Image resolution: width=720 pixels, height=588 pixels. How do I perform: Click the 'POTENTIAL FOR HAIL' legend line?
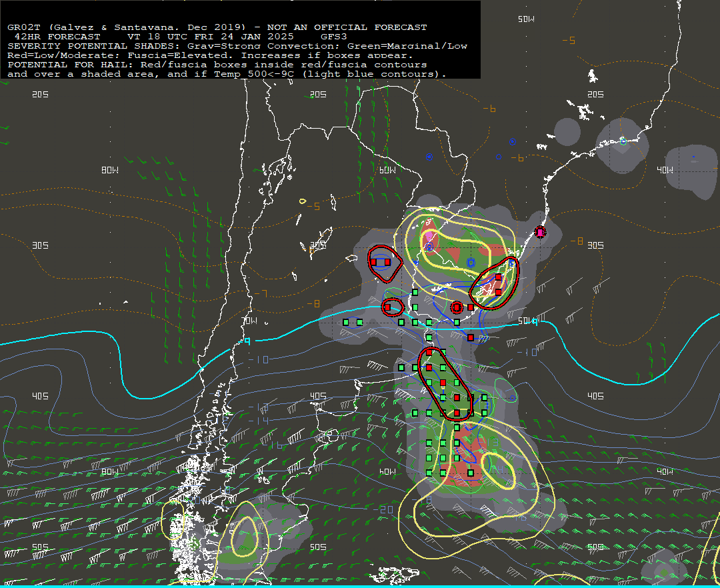[217, 65]
